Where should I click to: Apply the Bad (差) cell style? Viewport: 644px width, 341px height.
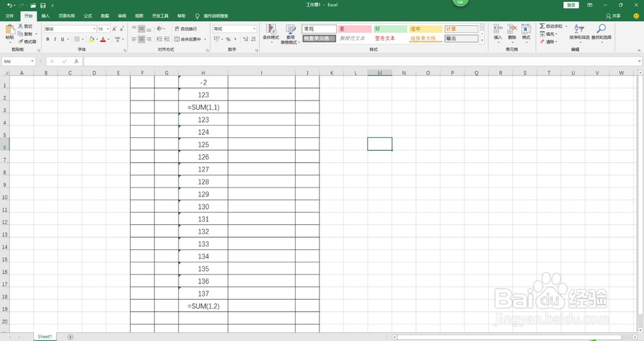click(355, 29)
